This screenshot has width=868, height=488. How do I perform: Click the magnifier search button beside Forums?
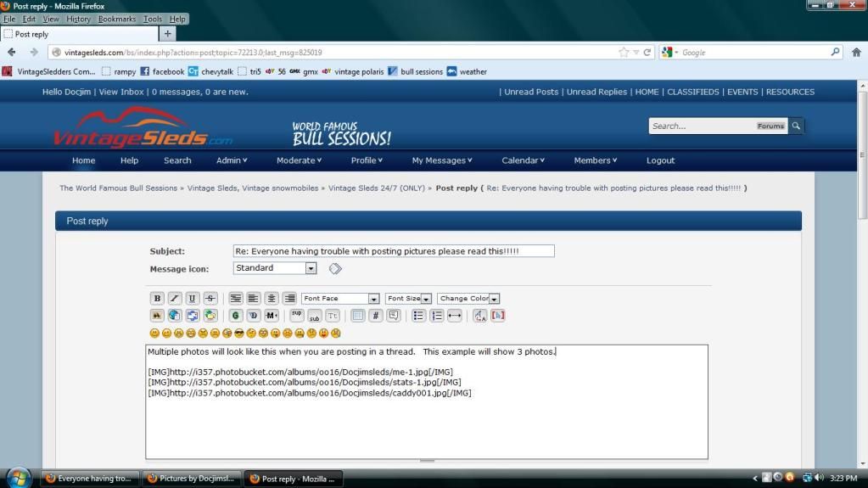(796, 126)
